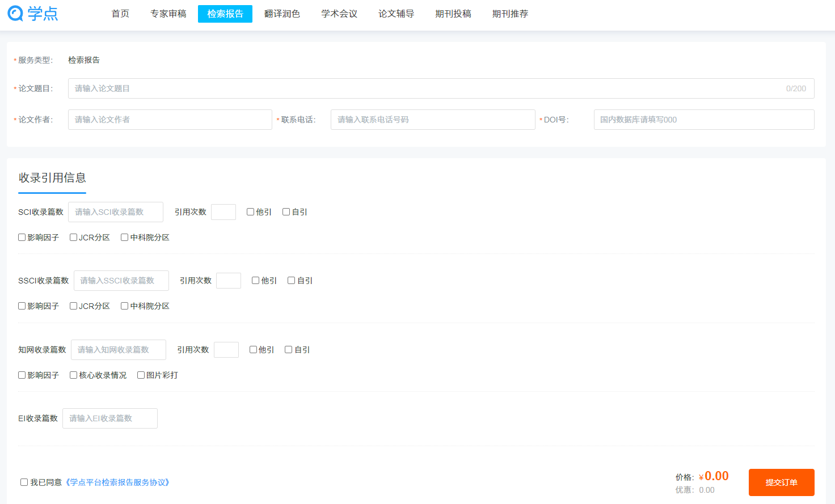Check 自引 in the SCI row

[x=286, y=212]
